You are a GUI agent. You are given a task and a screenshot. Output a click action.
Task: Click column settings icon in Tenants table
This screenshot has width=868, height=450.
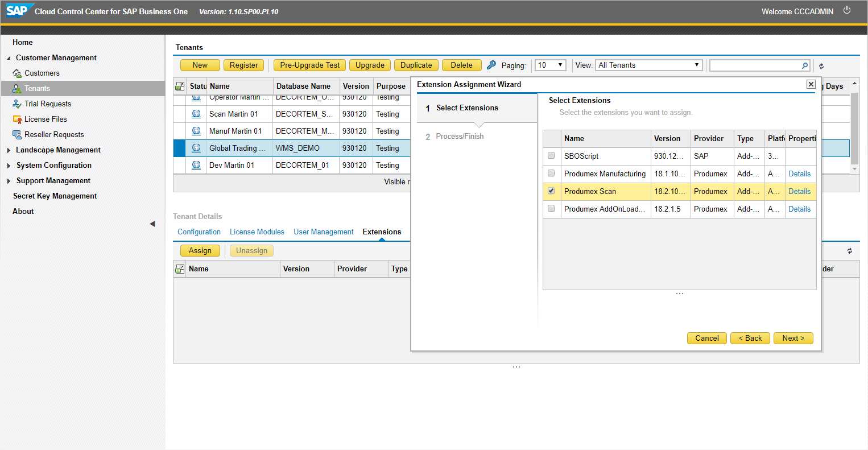tap(180, 86)
